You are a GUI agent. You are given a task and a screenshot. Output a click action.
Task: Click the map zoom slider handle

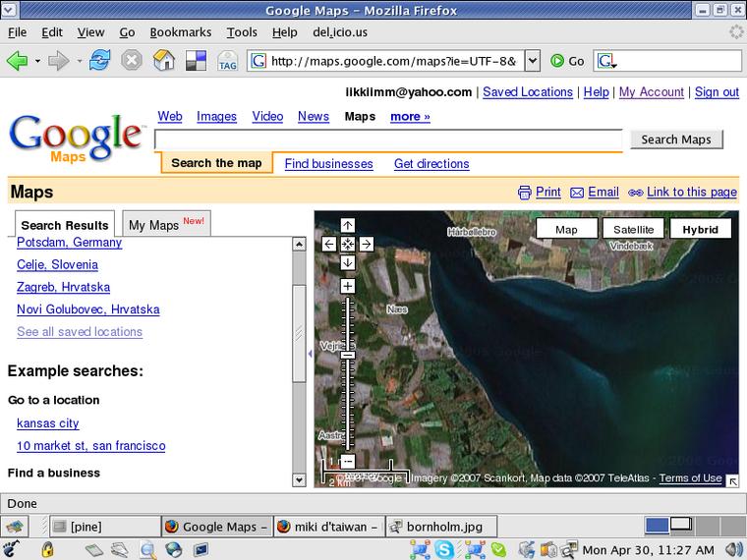click(x=348, y=354)
